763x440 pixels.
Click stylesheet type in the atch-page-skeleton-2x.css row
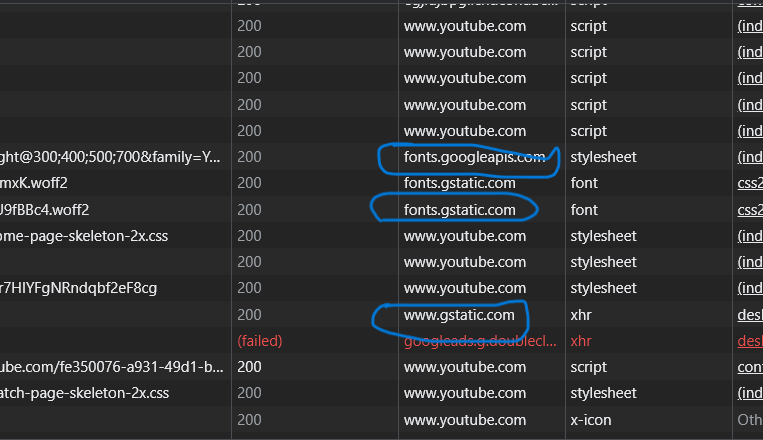tap(603, 393)
